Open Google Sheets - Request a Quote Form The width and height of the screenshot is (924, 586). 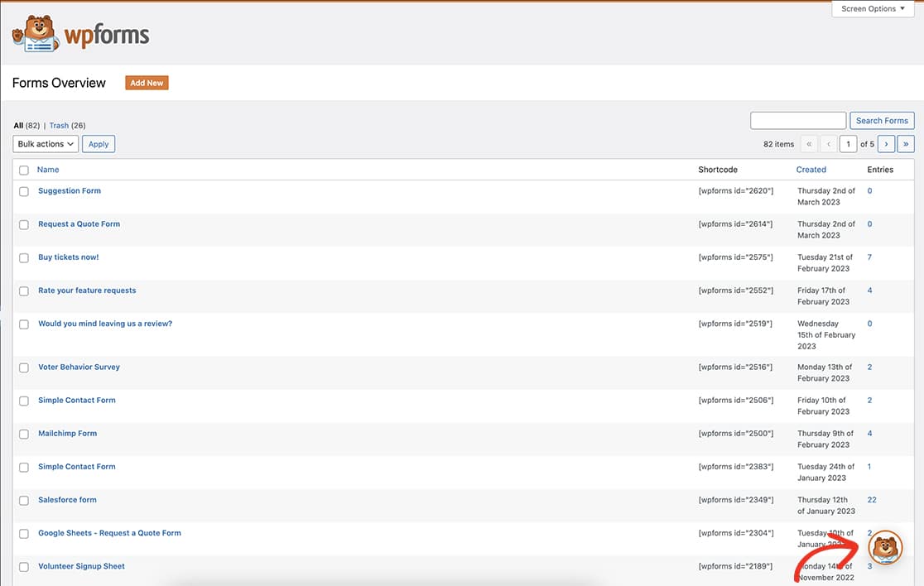109,533
